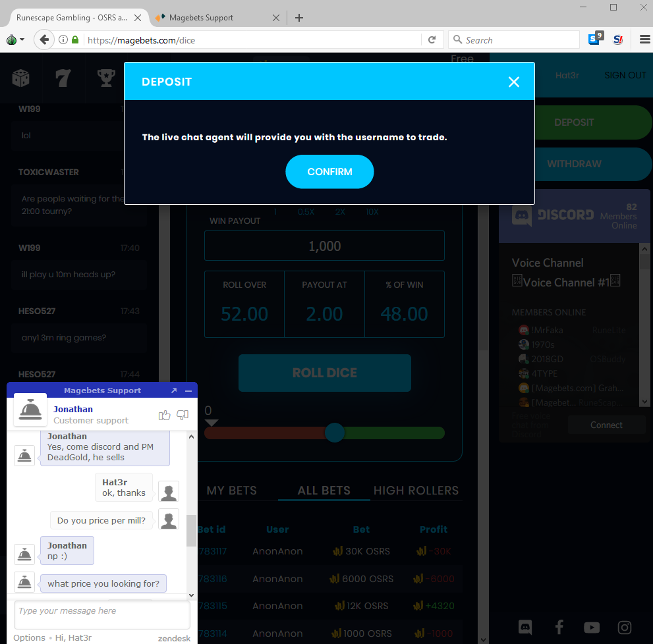The height and width of the screenshot is (644, 653).
Task: Select the 2X bet multiplier
Action: click(x=340, y=212)
